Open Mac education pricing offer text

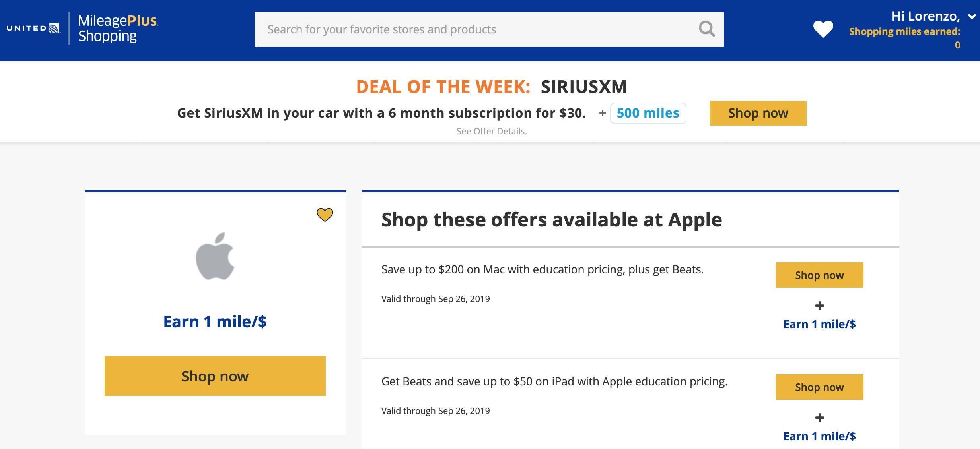click(542, 269)
